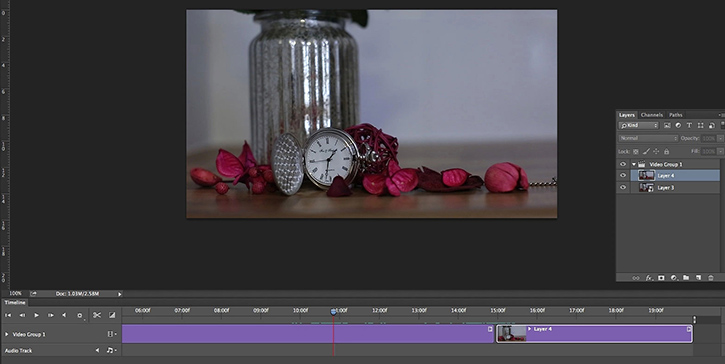
Task: Click the Doc: 1.03M/2.58M status text
Action: [x=76, y=293]
